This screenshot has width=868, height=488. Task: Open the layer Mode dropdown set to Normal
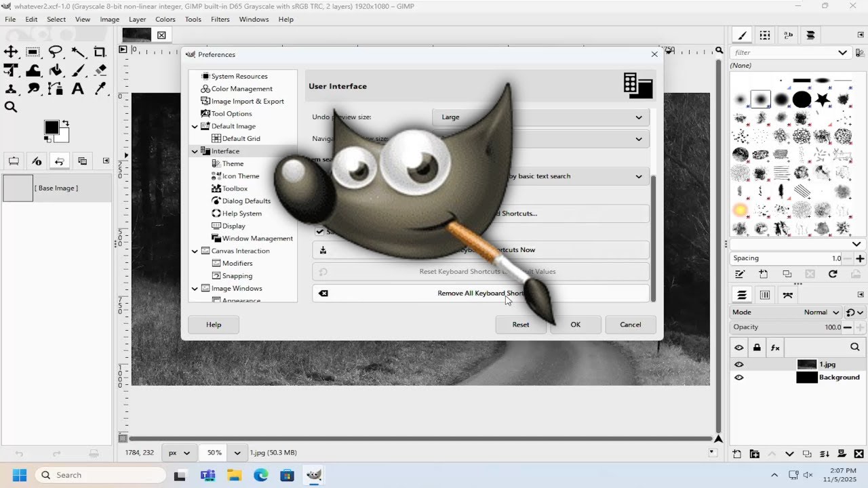pyautogui.click(x=787, y=312)
